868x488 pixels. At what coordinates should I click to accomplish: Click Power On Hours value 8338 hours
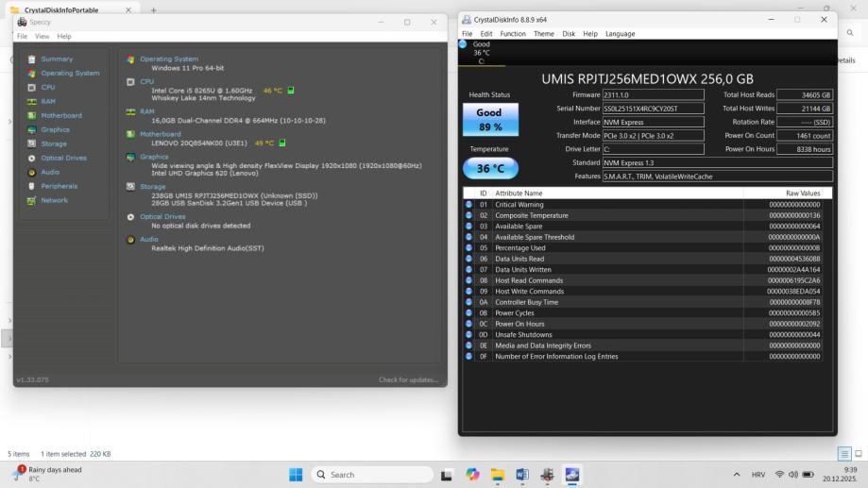coord(805,149)
